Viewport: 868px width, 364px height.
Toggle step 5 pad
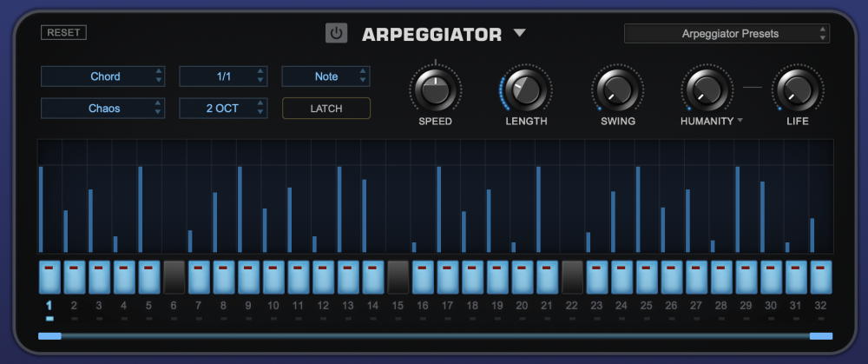[x=149, y=277]
